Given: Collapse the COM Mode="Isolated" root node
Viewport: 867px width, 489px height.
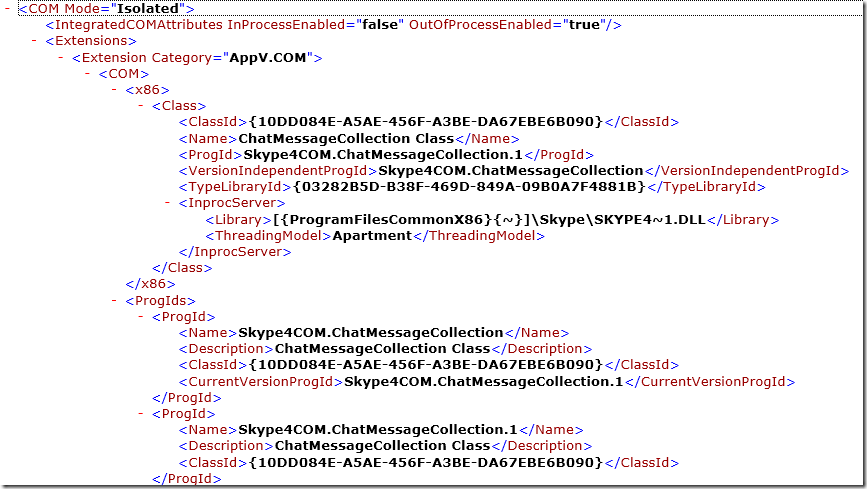Looking at the screenshot, I should point(7,8).
